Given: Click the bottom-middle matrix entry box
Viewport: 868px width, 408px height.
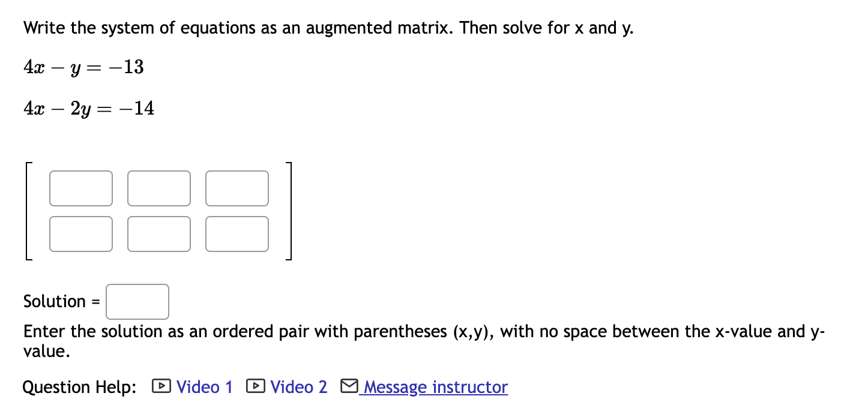Looking at the screenshot, I should click(159, 234).
